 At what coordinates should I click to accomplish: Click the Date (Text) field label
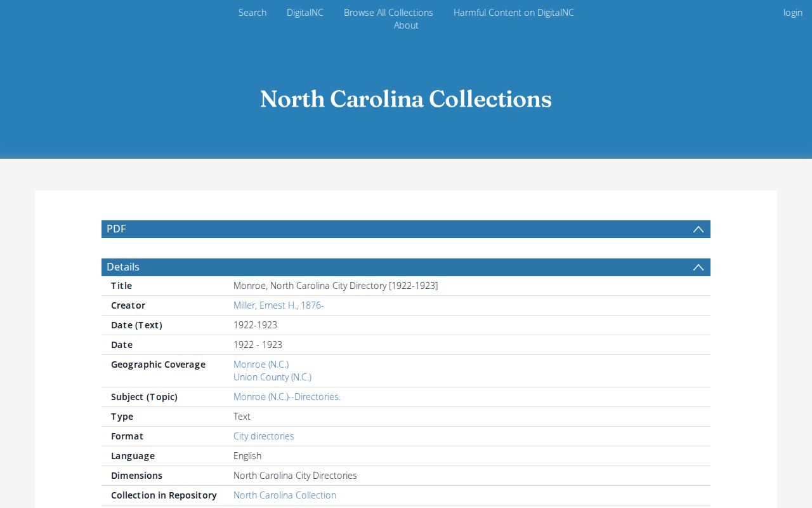coord(136,325)
